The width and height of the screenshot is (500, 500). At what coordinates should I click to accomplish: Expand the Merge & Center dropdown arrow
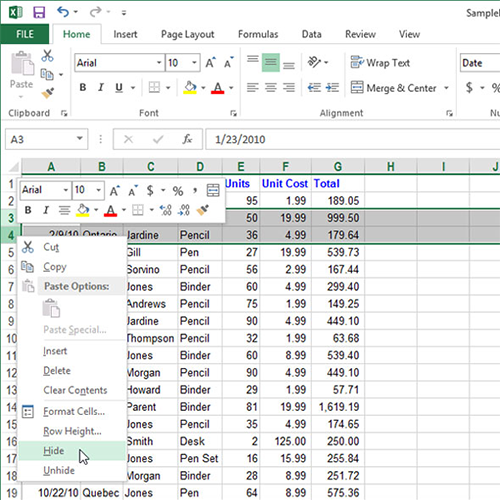pyautogui.click(x=446, y=88)
